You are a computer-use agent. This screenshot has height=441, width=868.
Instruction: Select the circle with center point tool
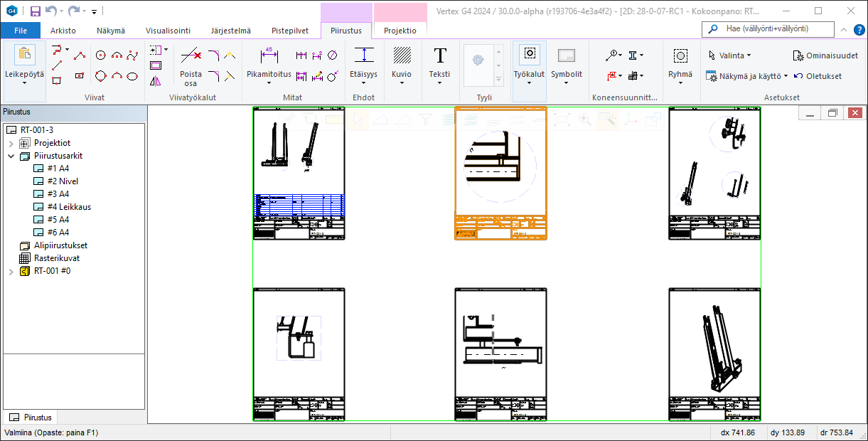click(x=101, y=55)
